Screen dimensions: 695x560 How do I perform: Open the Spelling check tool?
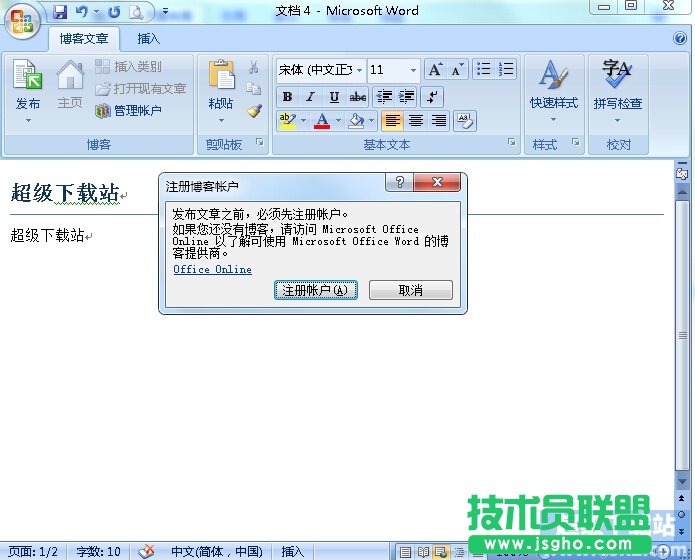click(617, 80)
